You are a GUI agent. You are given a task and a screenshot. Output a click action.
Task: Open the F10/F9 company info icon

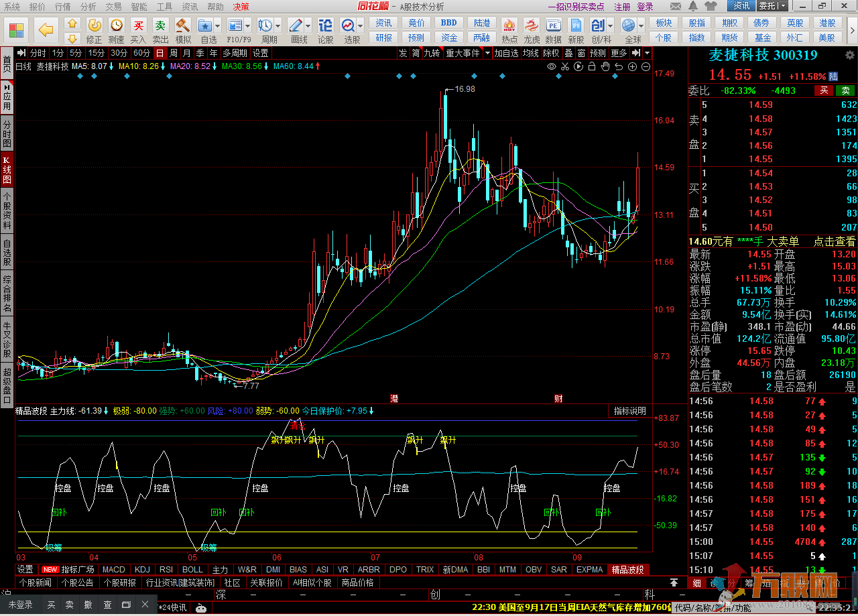(235, 25)
